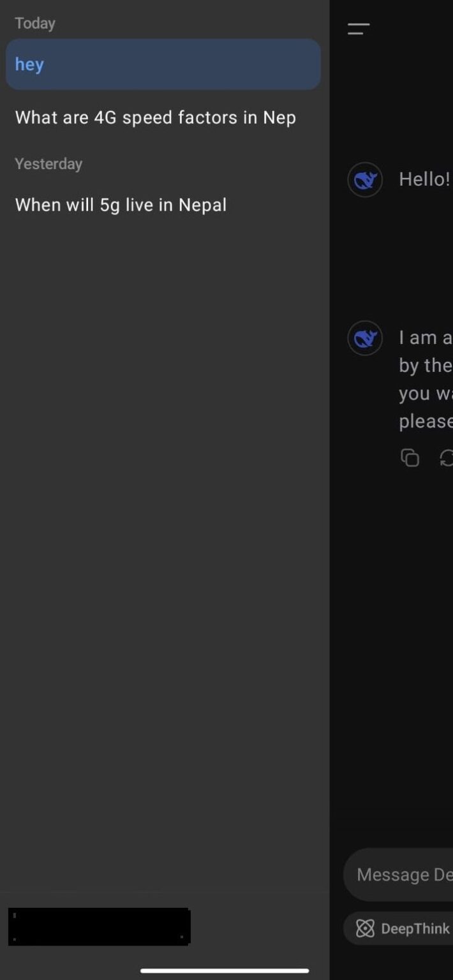Tap the hamburger menu icon

click(x=359, y=29)
